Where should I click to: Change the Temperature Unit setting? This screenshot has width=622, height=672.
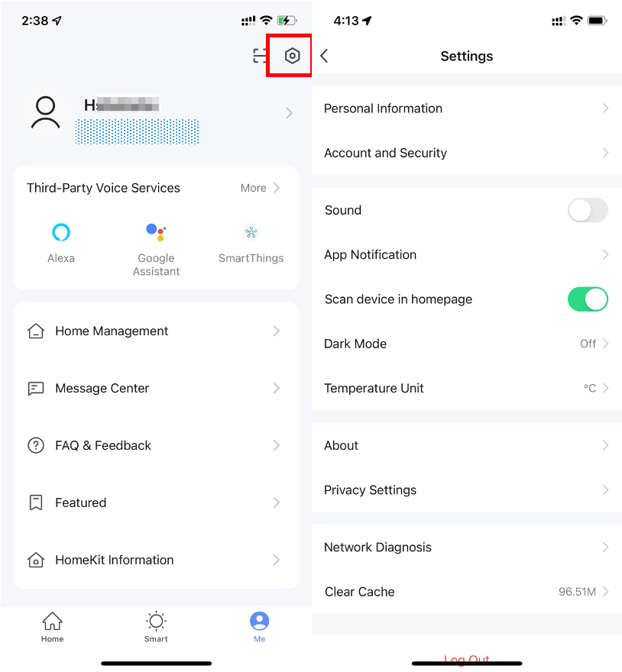point(466,388)
